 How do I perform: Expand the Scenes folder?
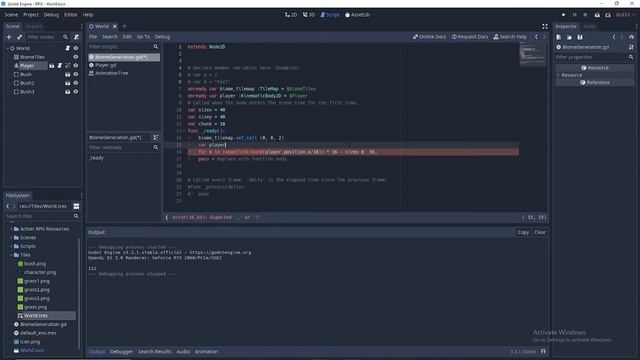click(x=11, y=238)
